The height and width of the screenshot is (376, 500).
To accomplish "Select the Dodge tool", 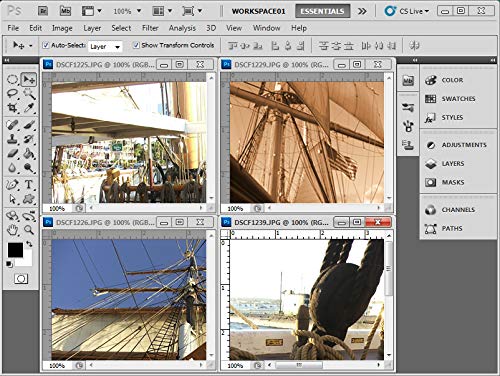I will tap(29, 168).
